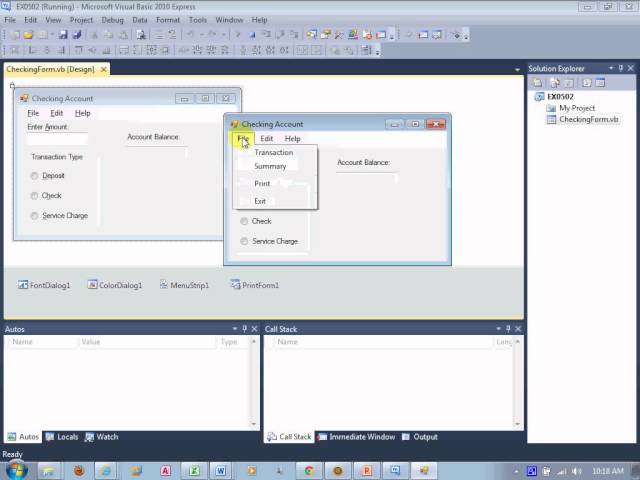Open the Debug menu

[x=112, y=20]
